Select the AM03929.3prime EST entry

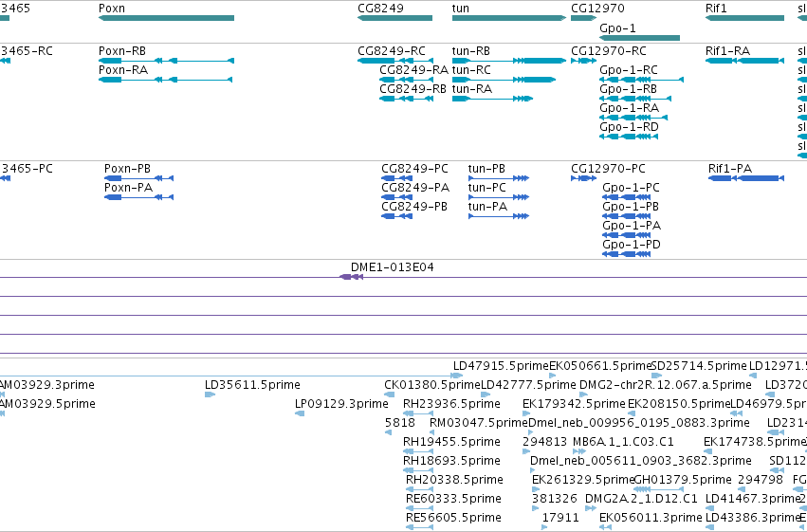pos(2,394)
